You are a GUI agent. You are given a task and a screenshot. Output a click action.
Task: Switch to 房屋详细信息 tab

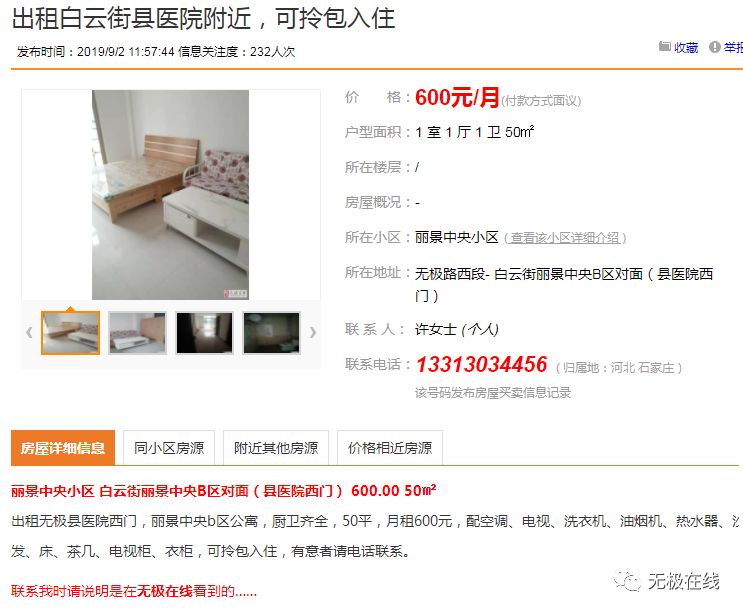63,448
